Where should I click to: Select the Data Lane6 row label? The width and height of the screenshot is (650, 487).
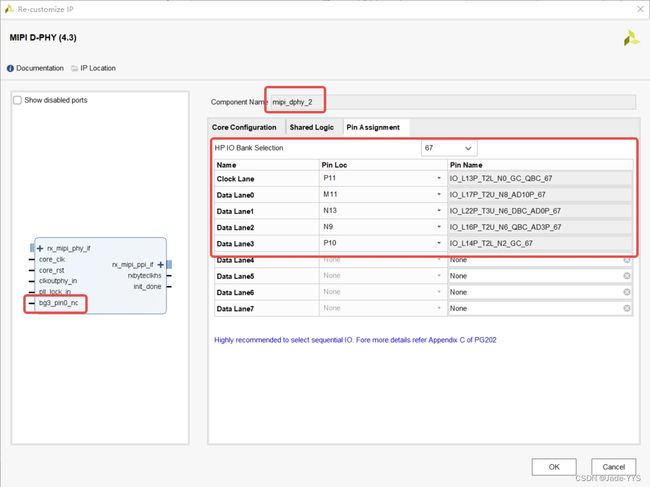coord(235,293)
